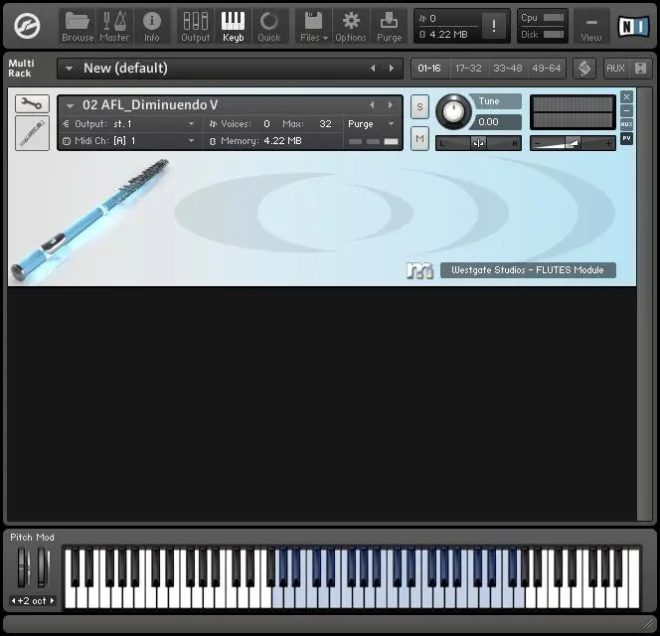Viewport: 660px width, 636px height.
Task: Open the Midi Ch dropdown
Action: pyautogui.click(x=129, y=141)
